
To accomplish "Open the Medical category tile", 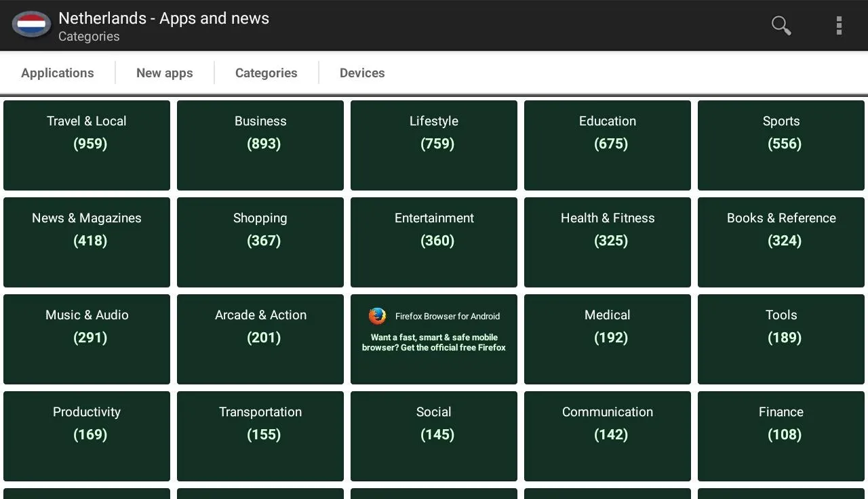I will 608,339.
